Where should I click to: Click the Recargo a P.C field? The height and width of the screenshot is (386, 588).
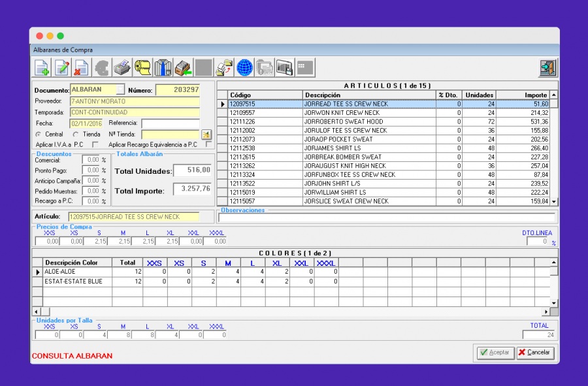point(91,201)
